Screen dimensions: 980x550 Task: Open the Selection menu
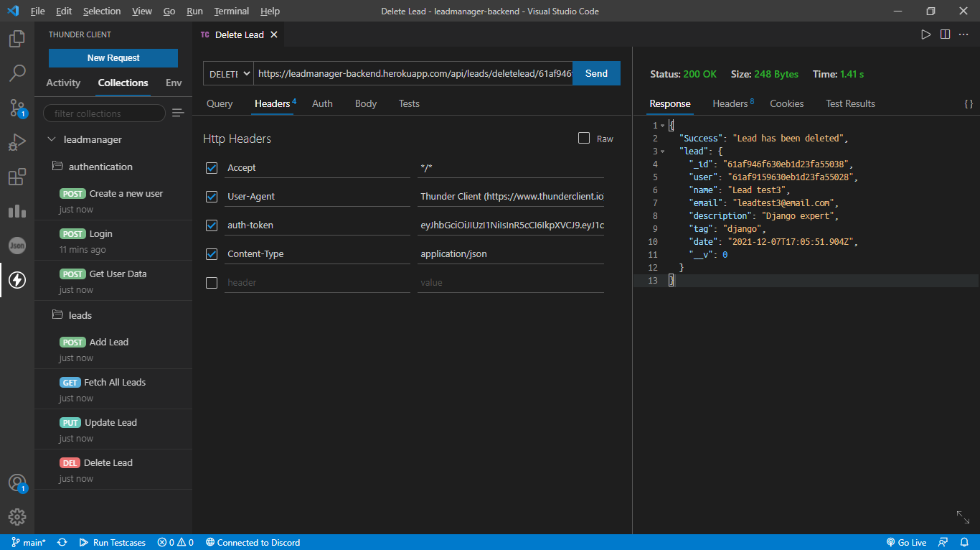(102, 11)
